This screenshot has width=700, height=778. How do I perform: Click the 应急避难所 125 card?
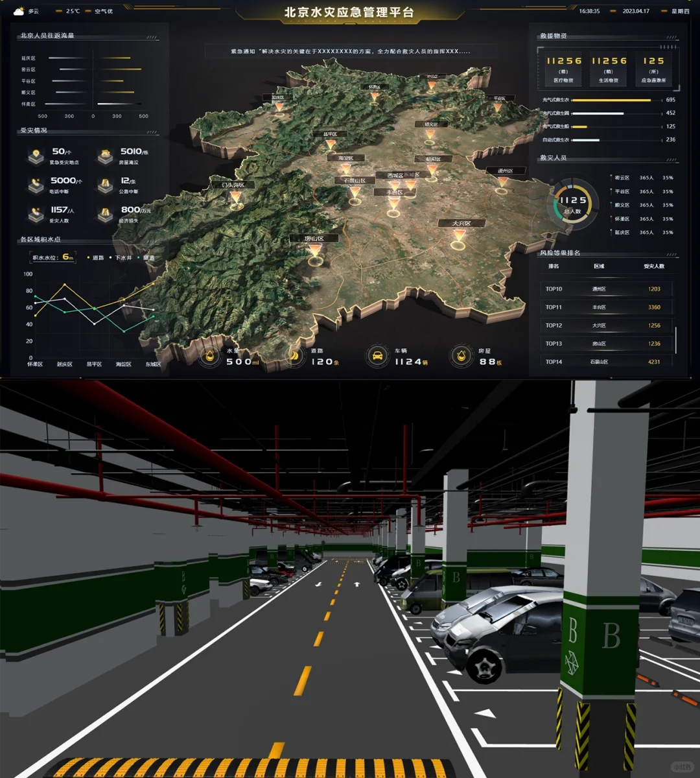653,69
